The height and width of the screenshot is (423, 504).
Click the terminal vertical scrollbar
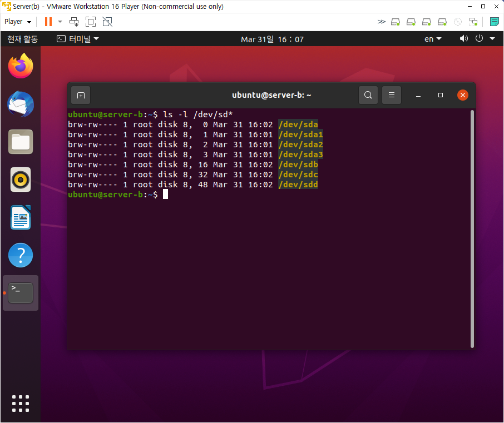point(472,228)
